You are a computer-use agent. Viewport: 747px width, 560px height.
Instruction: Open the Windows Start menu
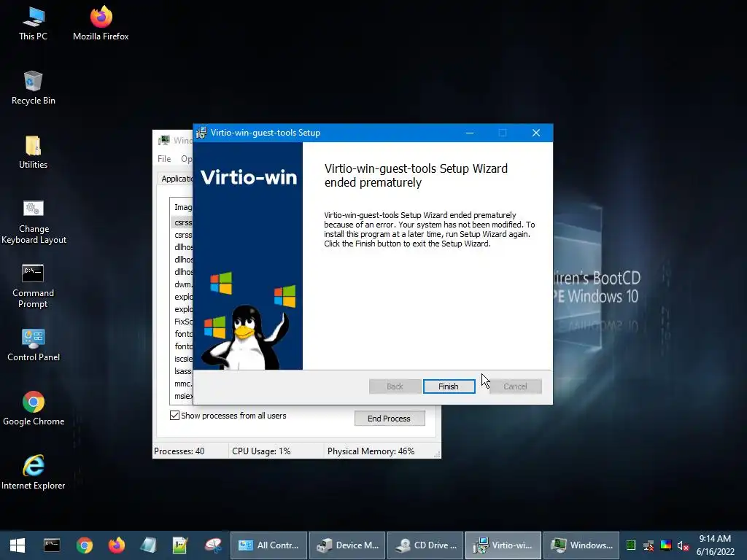[x=18, y=545]
